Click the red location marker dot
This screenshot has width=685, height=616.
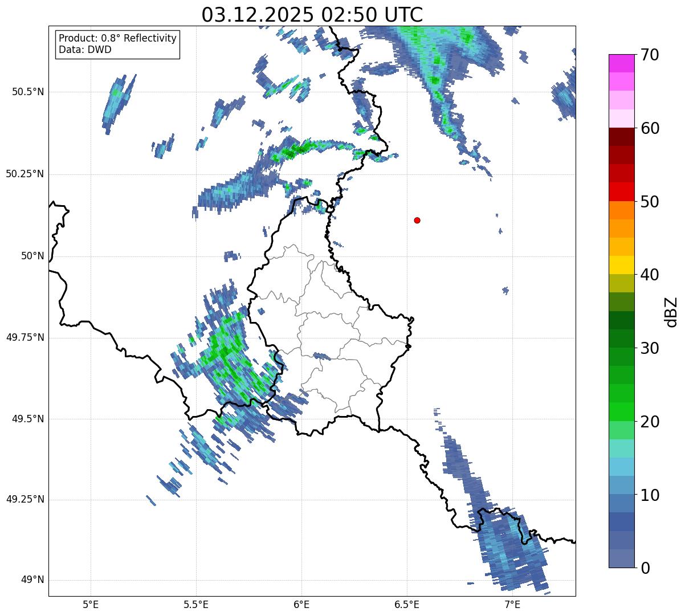(417, 220)
